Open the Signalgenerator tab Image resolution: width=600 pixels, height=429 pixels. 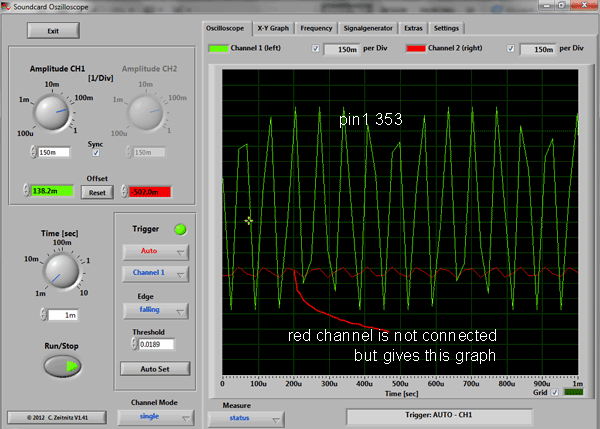point(367,28)
